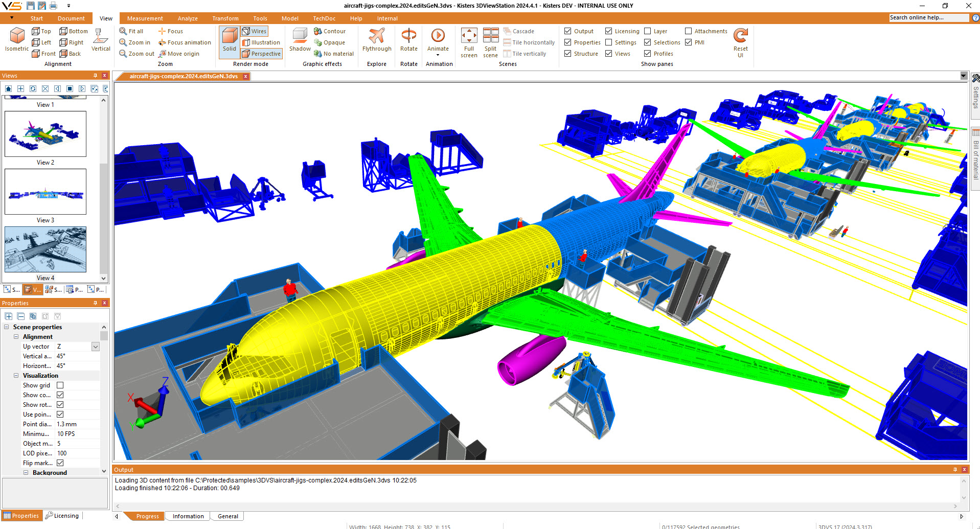Set Vertical alignment
Image resolution: width=980 pixels, height=529 pixels.
101,40
